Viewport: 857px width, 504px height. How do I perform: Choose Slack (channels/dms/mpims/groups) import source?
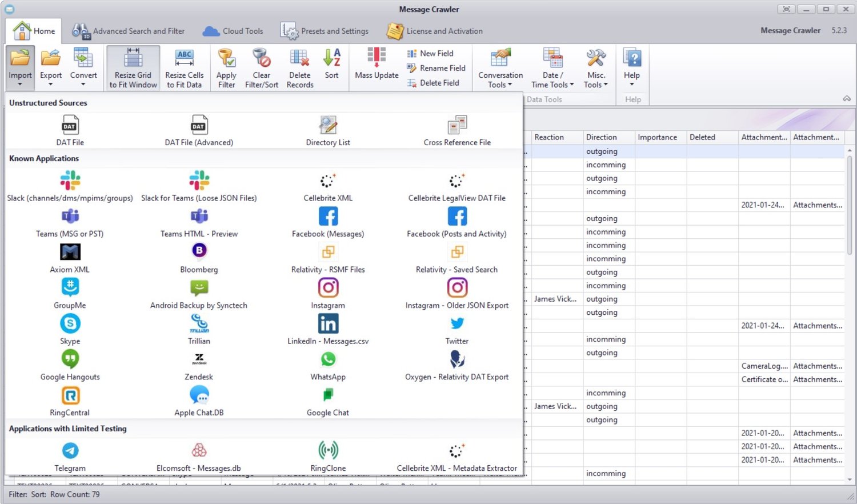(x=70, y=187)
